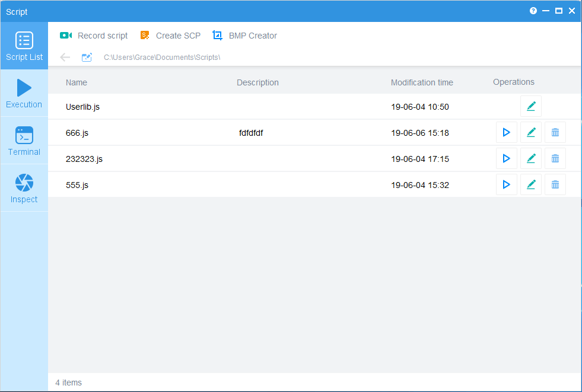Select the 232323.js file name

(84, 159)
